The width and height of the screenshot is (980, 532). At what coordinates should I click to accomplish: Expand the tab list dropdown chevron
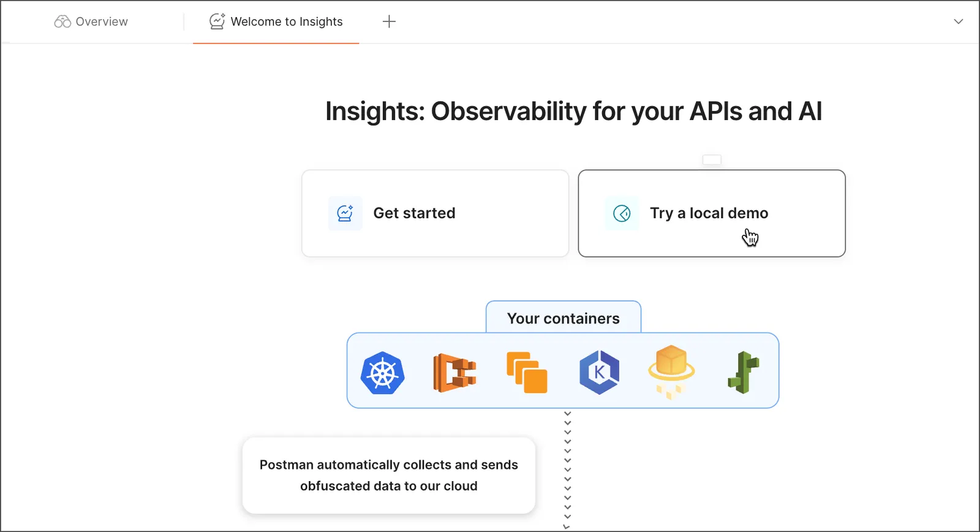[x=959, y=21]
